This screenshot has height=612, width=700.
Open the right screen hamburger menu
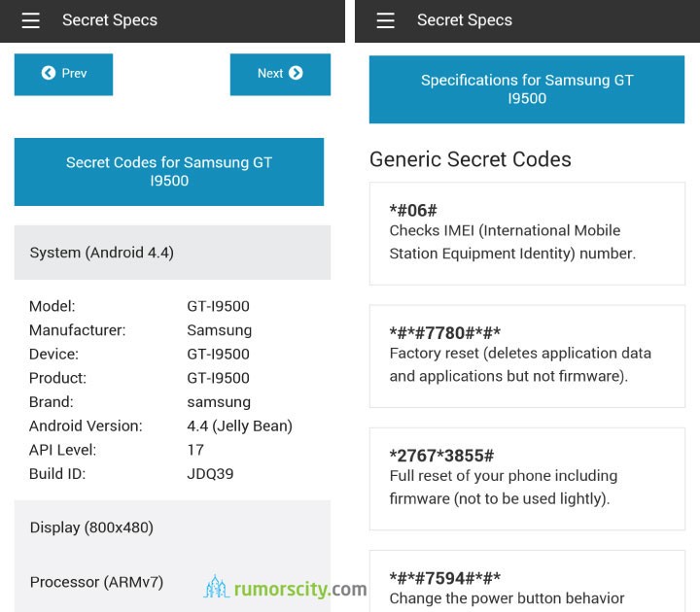(385, 20)
